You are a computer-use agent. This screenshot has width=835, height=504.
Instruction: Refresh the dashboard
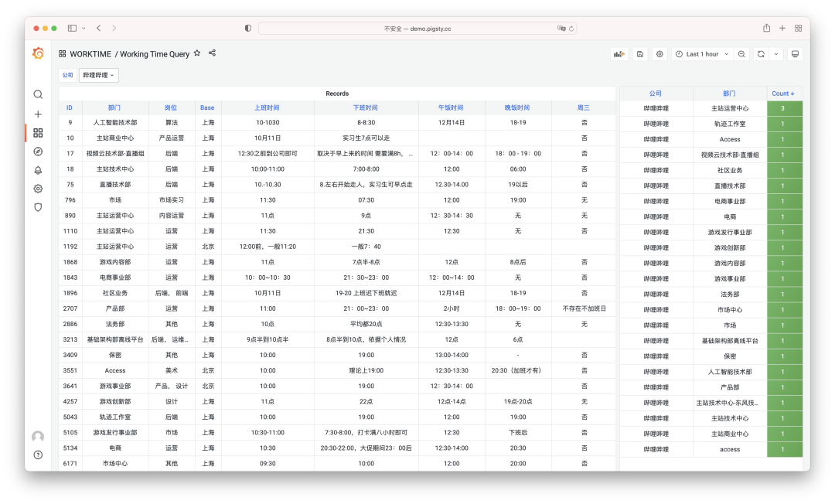click(761, 54)
